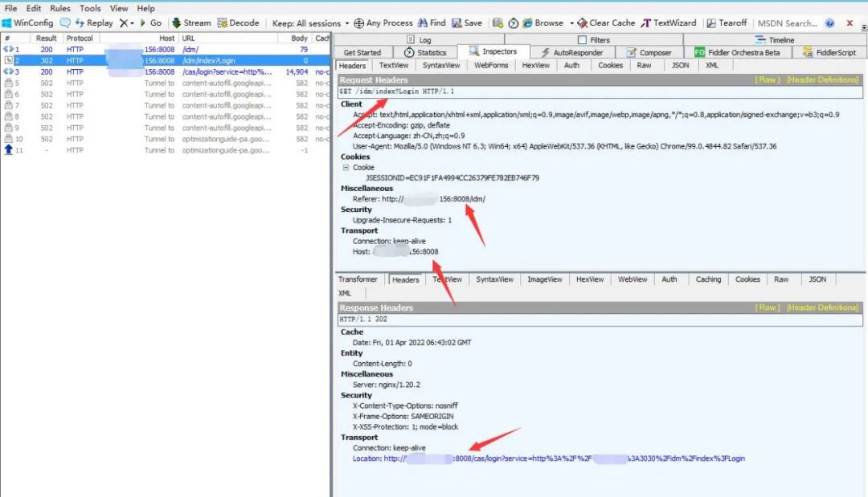Sort sessions by Result column header
Viewport: 868px width, 497px height.
[x=46, y=39]
